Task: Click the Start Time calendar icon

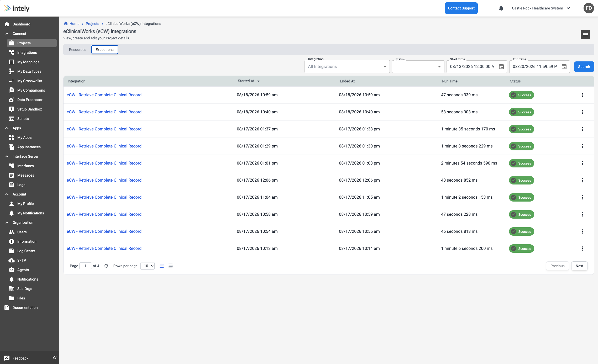Action: [x=501, y=67]
